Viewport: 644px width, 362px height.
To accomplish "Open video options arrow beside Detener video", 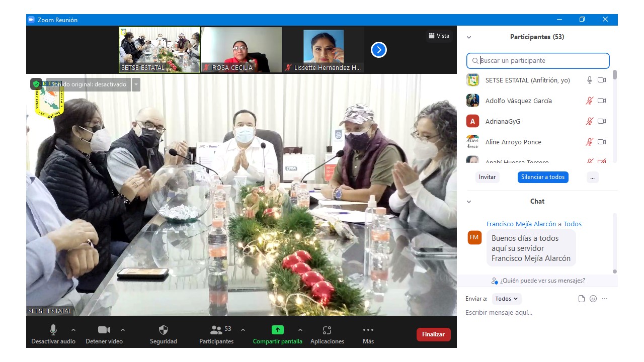I will coord(123,330).
